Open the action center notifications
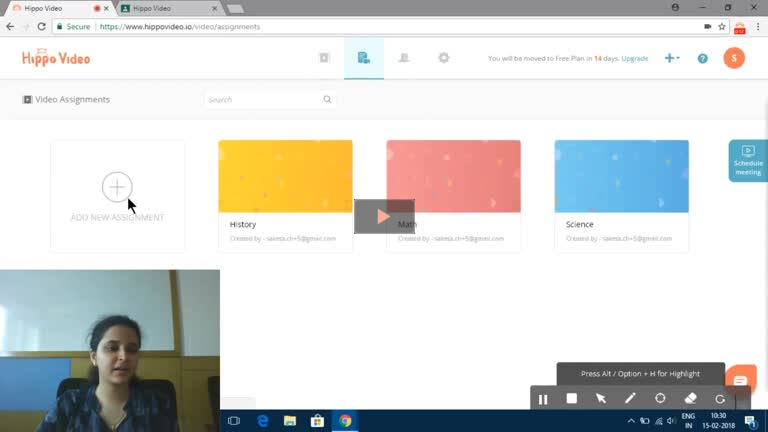 [751, 421]
